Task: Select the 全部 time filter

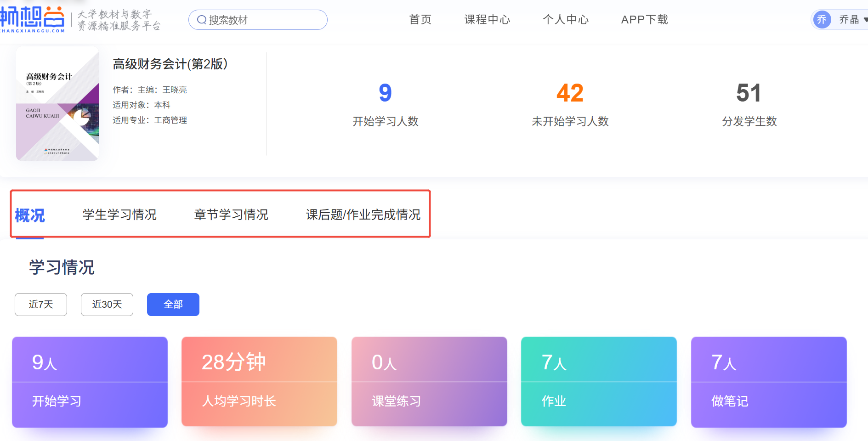Action: tap(173, 305)
